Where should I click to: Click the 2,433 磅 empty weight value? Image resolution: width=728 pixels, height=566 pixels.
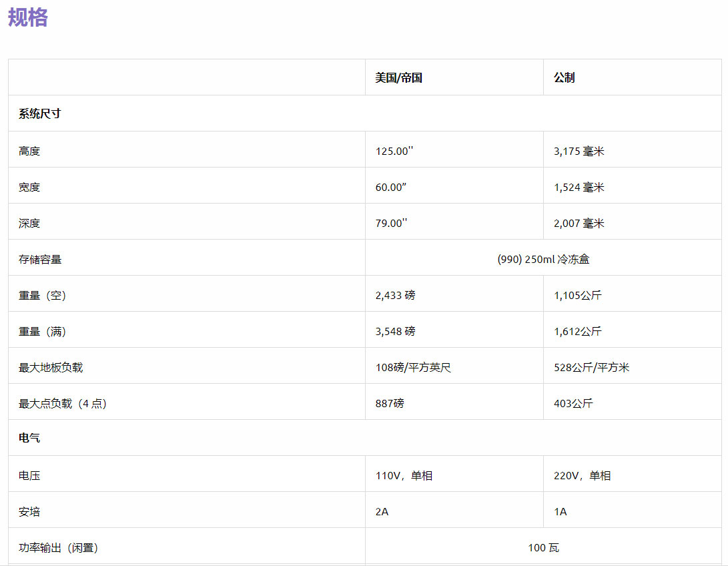click(395, 295)
